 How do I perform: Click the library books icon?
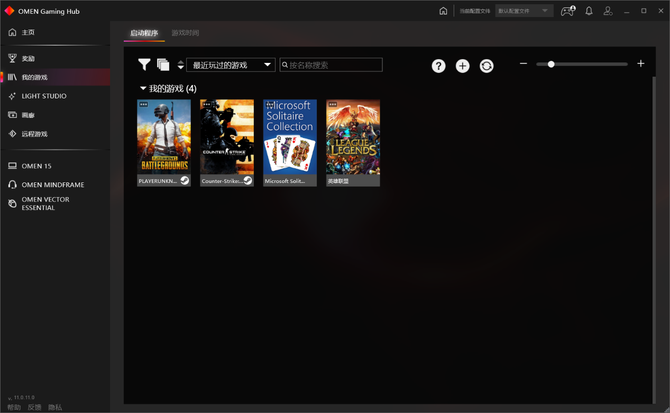coord(12,77)
